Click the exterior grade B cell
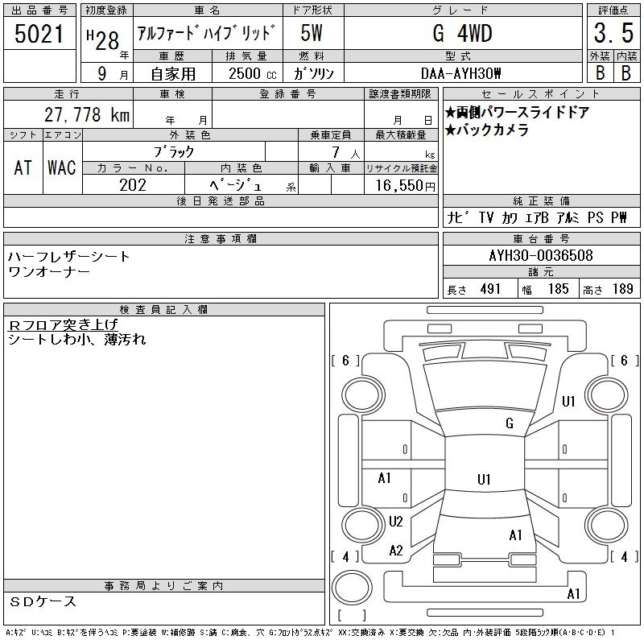The width and height of the screenshot is (644, 644). click(598, 72)
